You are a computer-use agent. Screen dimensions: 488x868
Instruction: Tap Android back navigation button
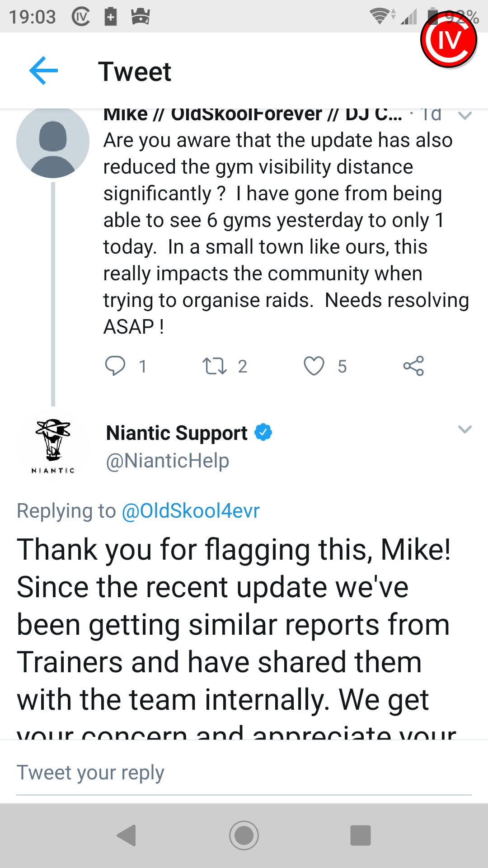point(127,835)
